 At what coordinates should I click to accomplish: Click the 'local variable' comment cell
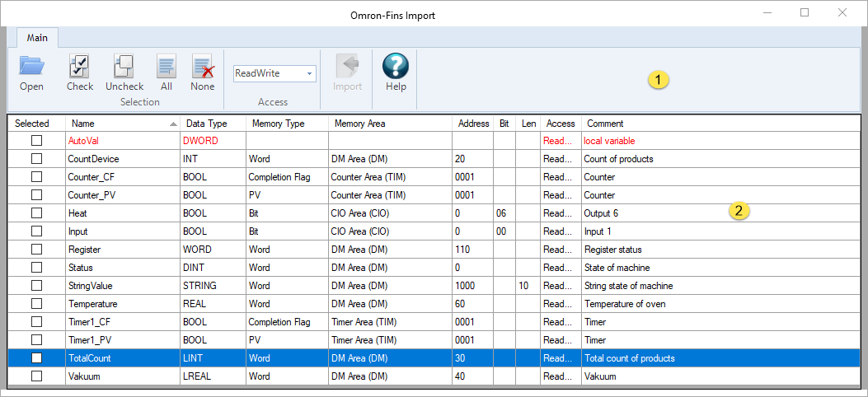tap(720, 141)
